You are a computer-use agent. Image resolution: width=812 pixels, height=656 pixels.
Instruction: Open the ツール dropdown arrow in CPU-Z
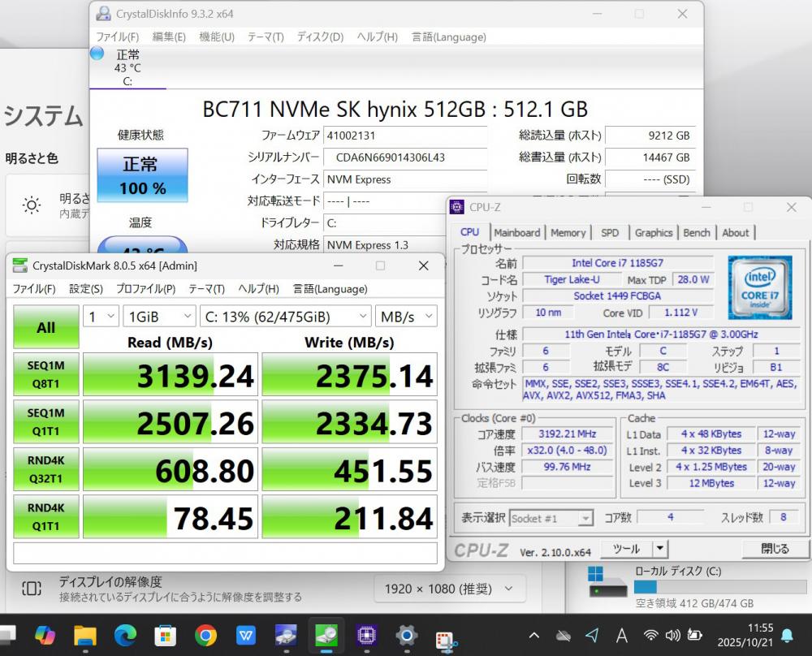point(660,549)
